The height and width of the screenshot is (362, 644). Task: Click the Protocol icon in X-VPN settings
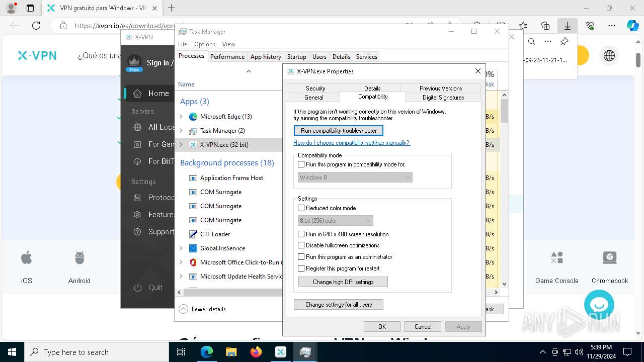(x=137, y=198)
